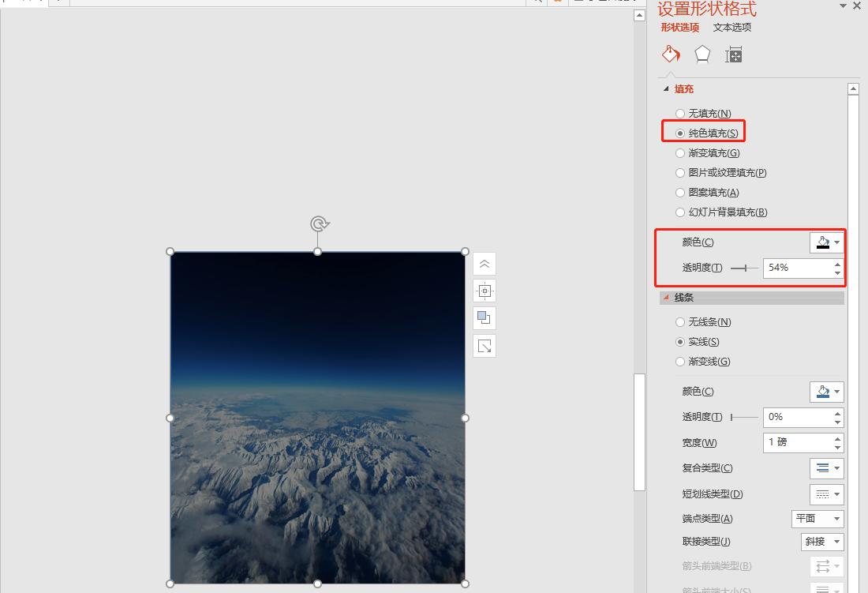
Task: Select the pentagon-shaped 效果 icon
Action: [702, 54]
